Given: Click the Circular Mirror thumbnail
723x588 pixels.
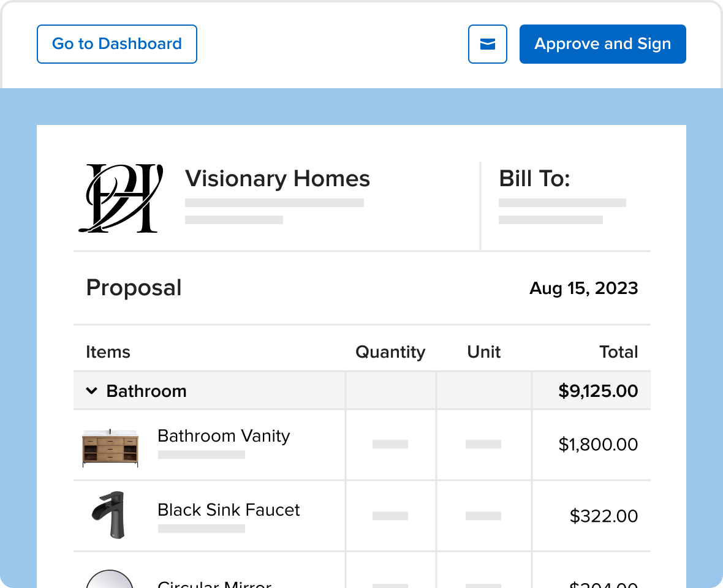Looking at the screenshot, I should click(110, 579).
